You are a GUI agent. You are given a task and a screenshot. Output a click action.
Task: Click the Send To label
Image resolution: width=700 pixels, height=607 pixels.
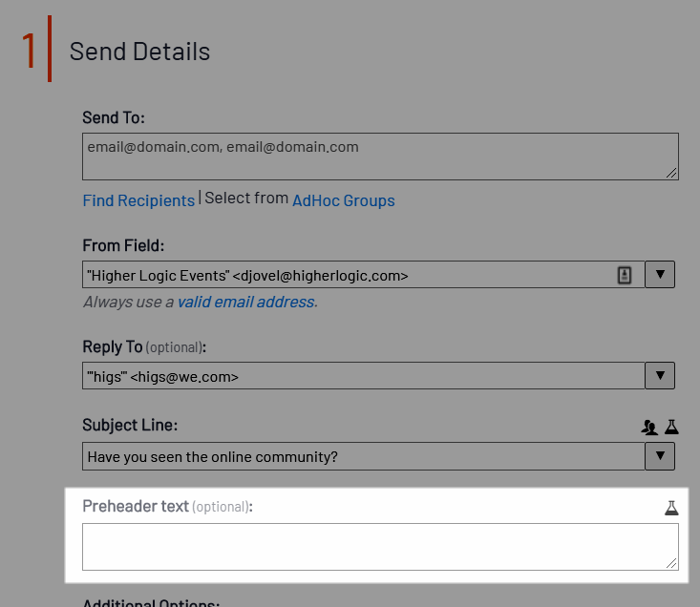(114, 117)
